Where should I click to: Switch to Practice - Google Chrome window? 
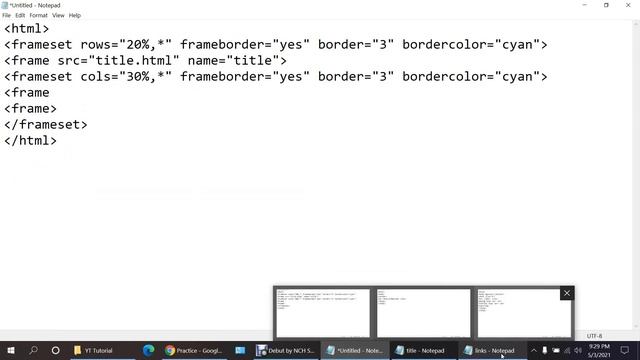(194, 350)
